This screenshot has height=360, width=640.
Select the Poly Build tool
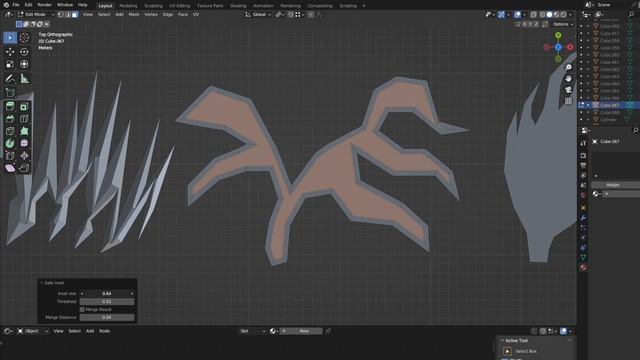coord(24,131)
